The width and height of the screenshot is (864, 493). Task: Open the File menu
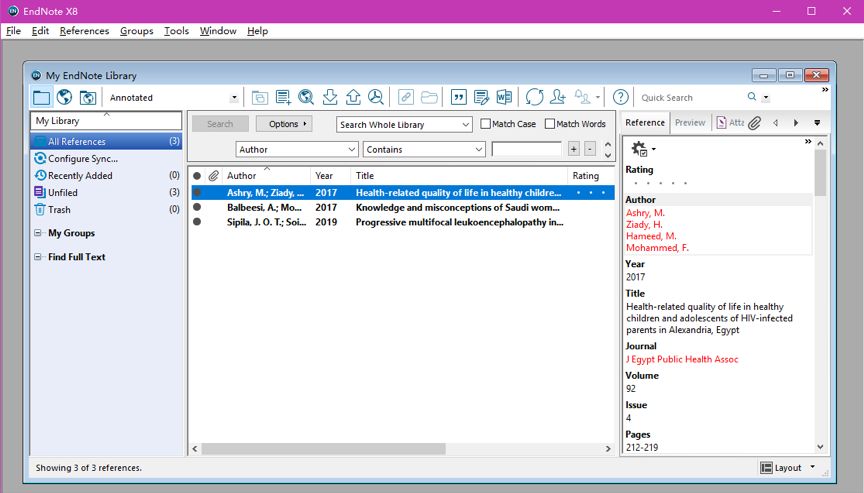[13, 31]
